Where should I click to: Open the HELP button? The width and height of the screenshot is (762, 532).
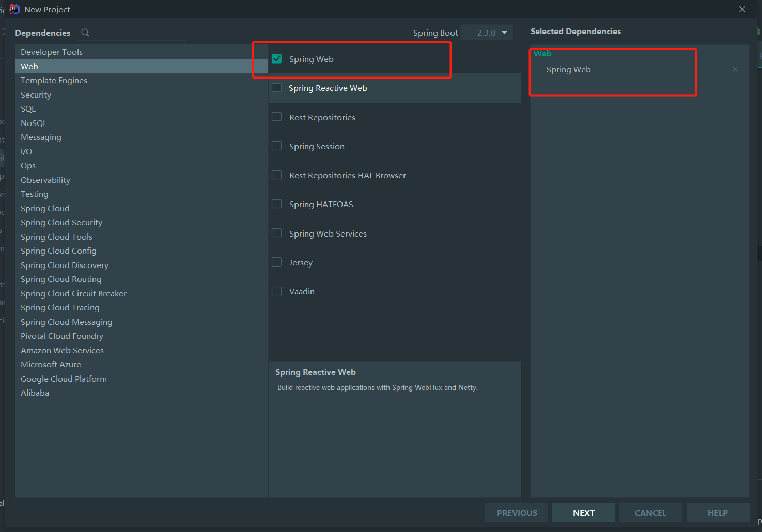[718, 513]
